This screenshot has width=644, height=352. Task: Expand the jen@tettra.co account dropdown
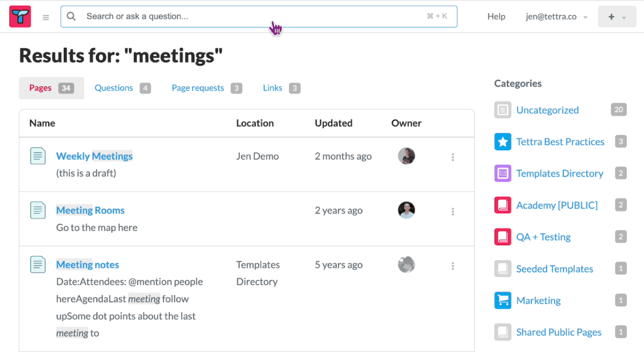click(x=556, y=17)
